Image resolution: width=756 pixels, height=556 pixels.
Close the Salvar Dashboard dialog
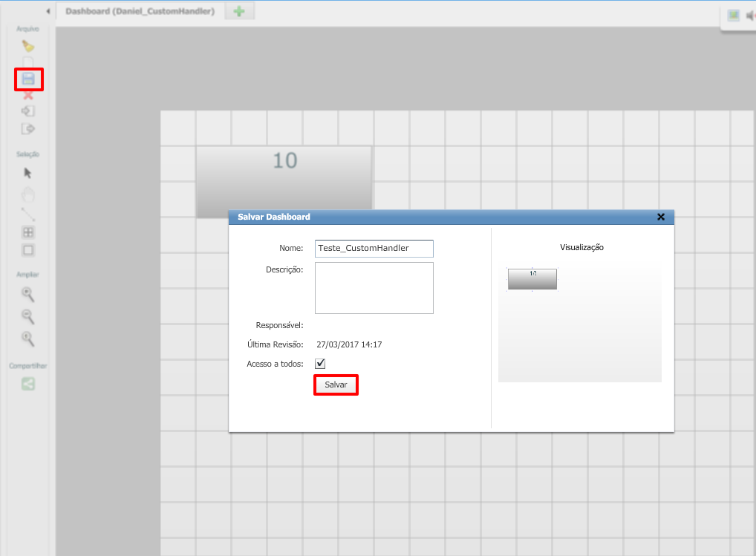[x=661, y=217]
